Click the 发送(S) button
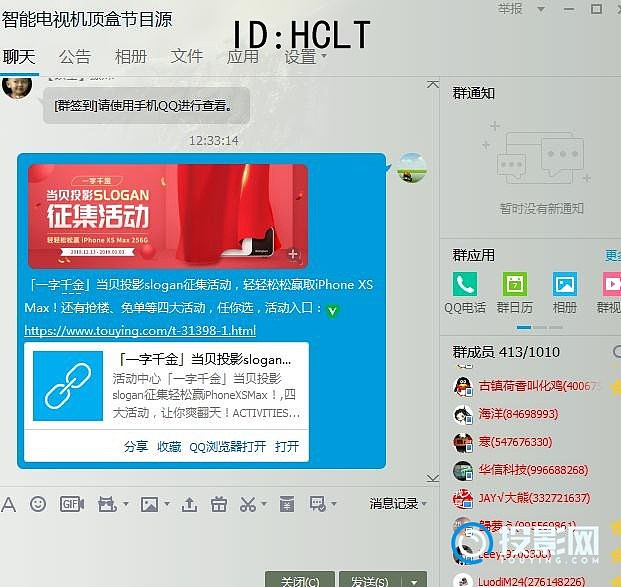 pyautogui.click(x=370, y=581)
